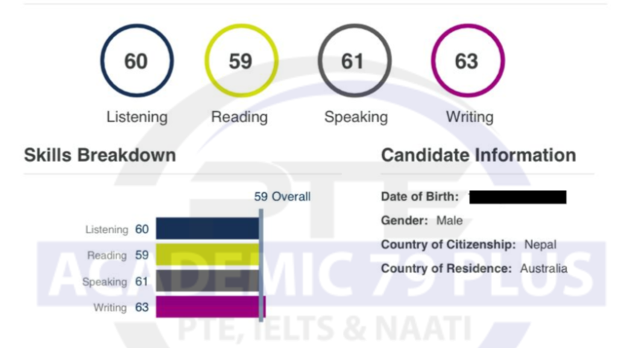Click the yellow Reading score circle
The width and height of the screenshot is (644, 348).
(241, 60)
